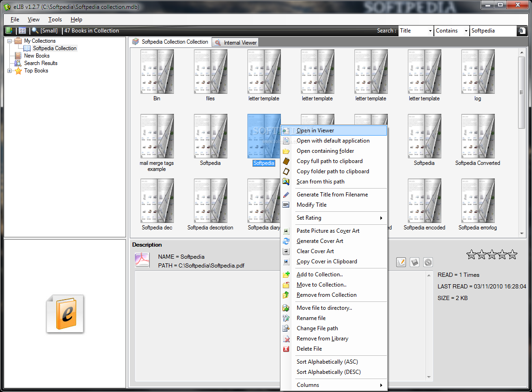Open the File menu
Screen dimensions: 532x392
click(x=15, y=20)
